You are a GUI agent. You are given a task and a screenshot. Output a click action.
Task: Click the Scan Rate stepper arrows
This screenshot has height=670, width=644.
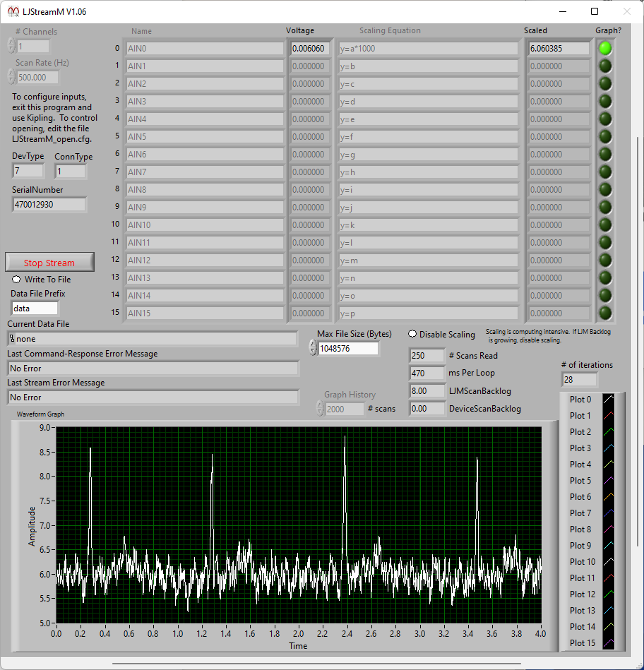tap(11, 77)
